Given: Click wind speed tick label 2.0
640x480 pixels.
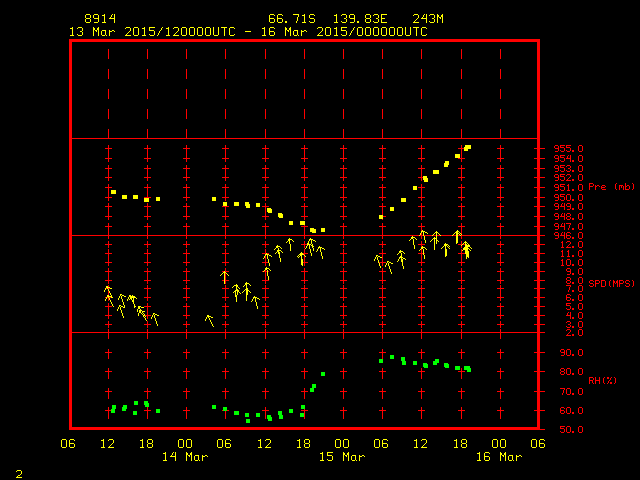Looking at the screenshot, I should pos(574,333).
